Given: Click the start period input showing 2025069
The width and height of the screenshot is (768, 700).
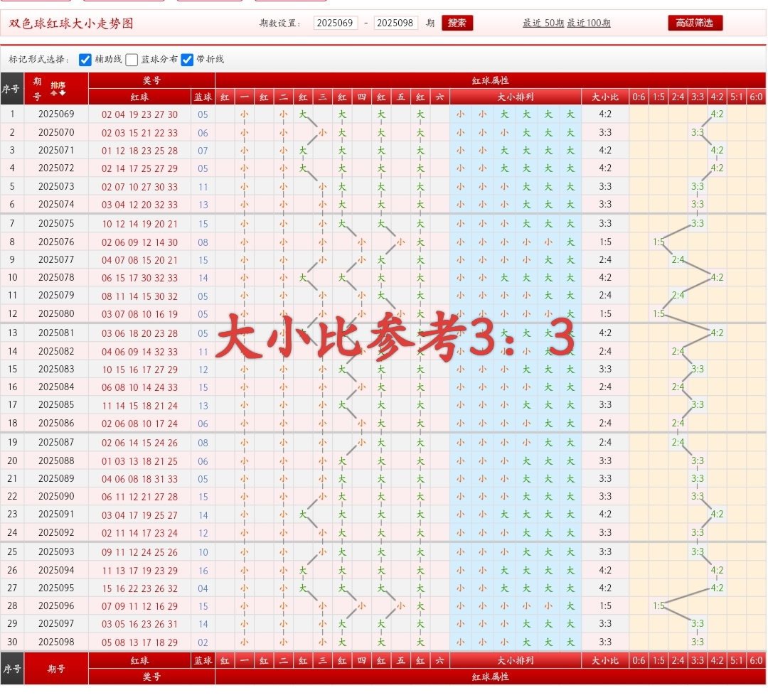Looking at the screenshot, I should 335,22.
